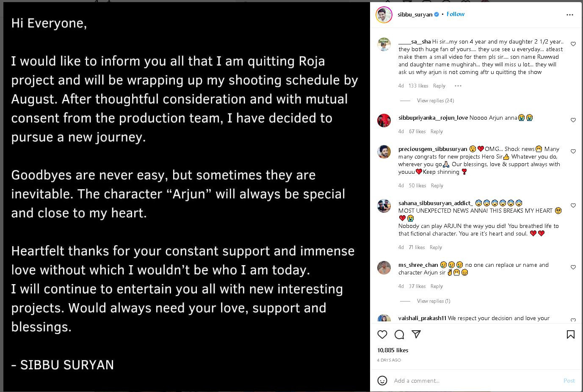View the 10,885 likes list
The width and height of the screenshot is (583, 392).
(x=392, y=350)
